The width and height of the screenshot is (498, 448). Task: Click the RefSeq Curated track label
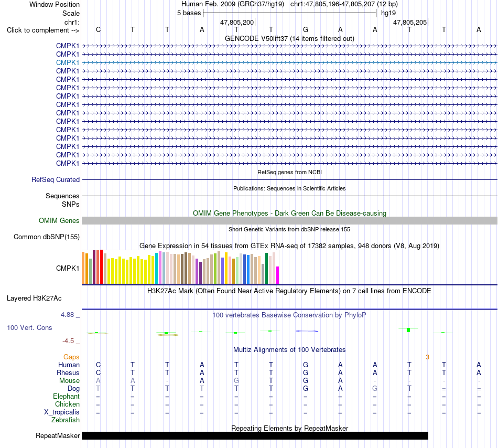click(x=56, y=179)
